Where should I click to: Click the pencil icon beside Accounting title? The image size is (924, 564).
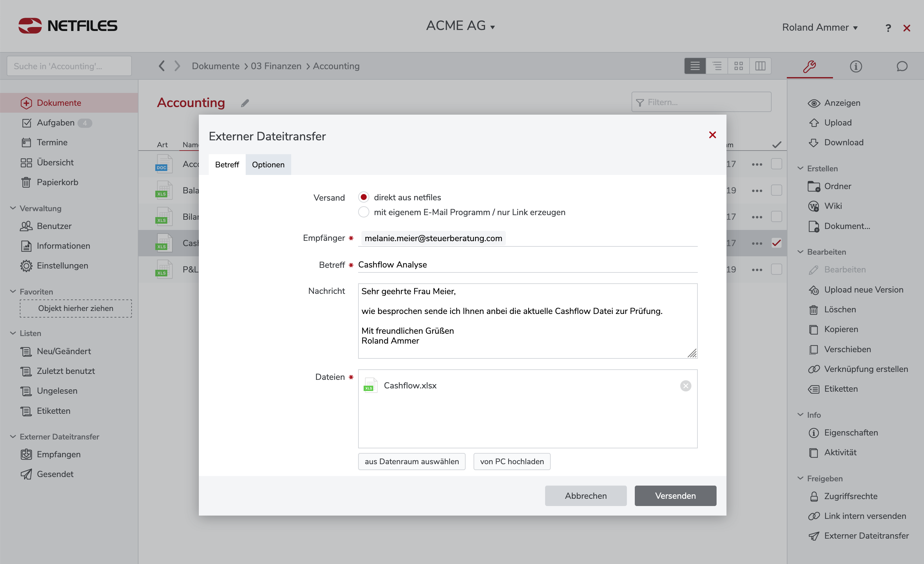(x=245, y=103)
